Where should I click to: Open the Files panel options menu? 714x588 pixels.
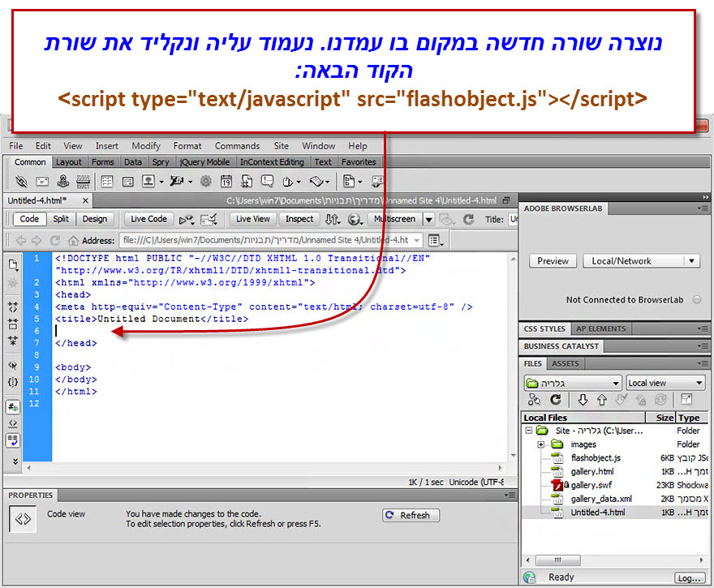pos(702,363)
